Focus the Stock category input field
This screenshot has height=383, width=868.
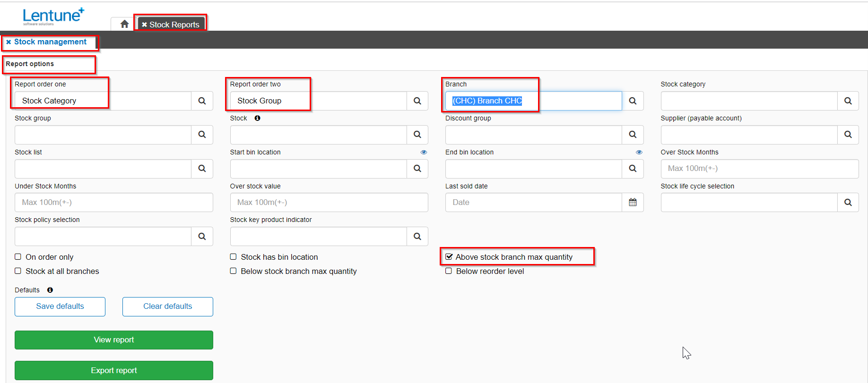[749, 101]
